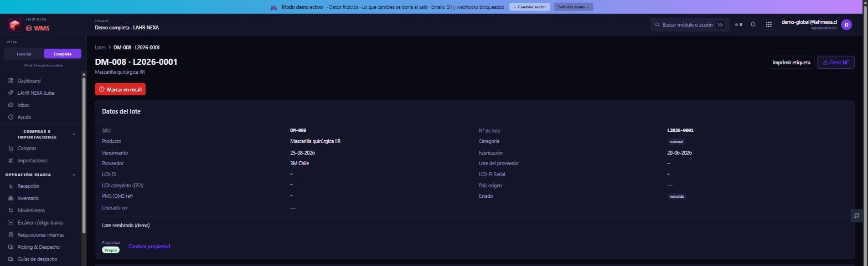Click the Importaciones icon in sidebar
This screenshot has width=868, height=266.
tap(11, 161)
